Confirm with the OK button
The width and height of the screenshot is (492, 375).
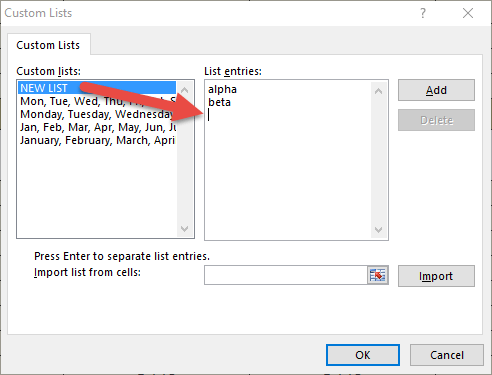tap(363, 355)
